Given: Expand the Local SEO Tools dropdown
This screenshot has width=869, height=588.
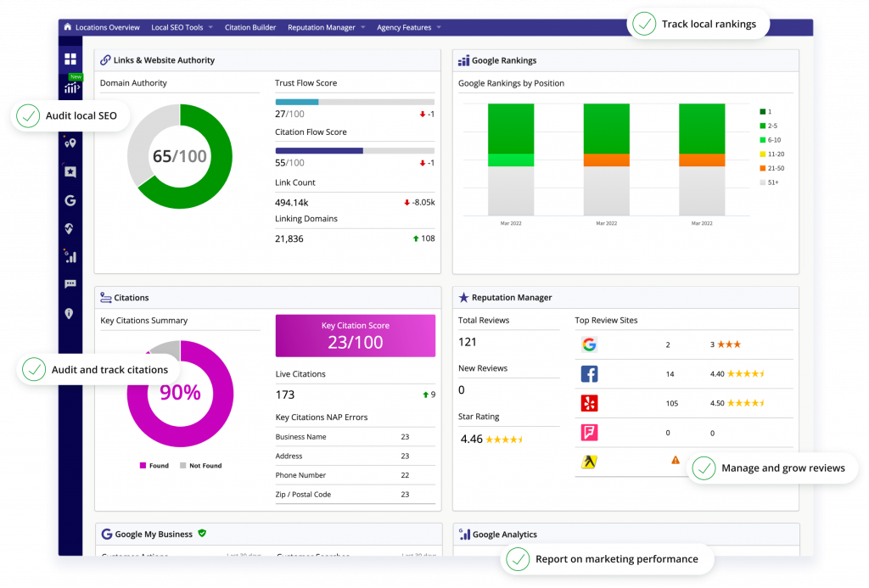Looking at the screenshot, I should [x=182, y=27].
